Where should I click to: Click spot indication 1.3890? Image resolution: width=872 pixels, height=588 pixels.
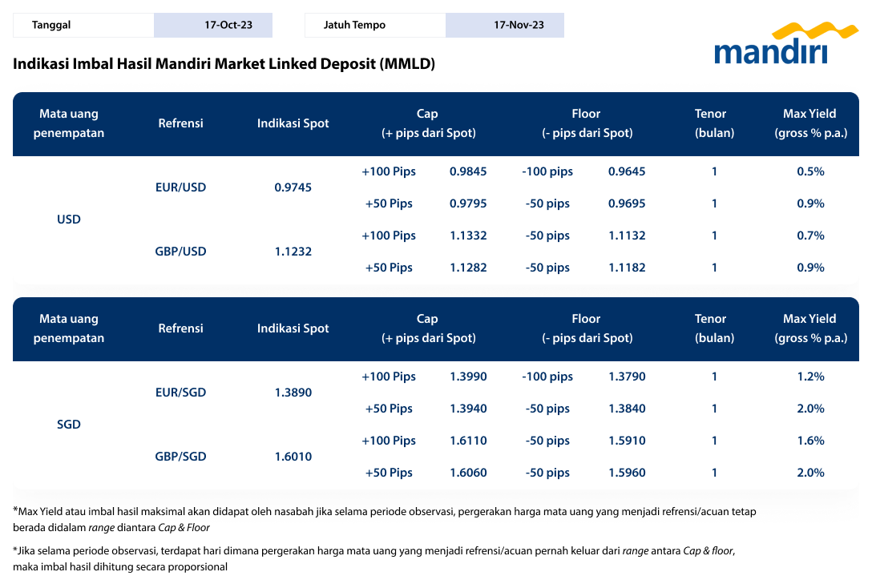(293, 393)
